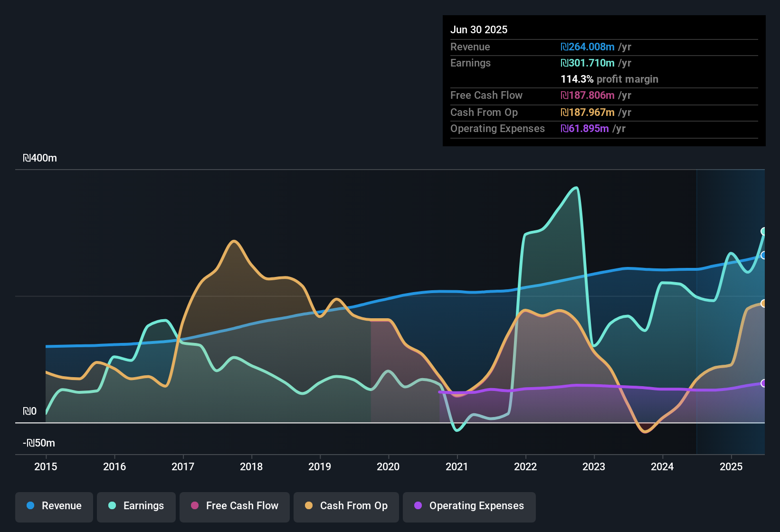780x532 pixels.
Task: Click the teal Earnings legend dot
Action: (x=112, y=505)
